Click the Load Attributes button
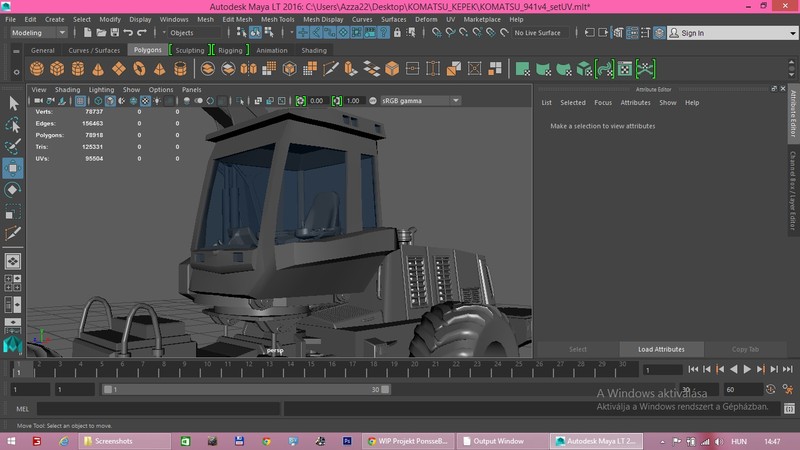Image resolution: width=800 pixels, height=450 pixels. click(661, 349)
